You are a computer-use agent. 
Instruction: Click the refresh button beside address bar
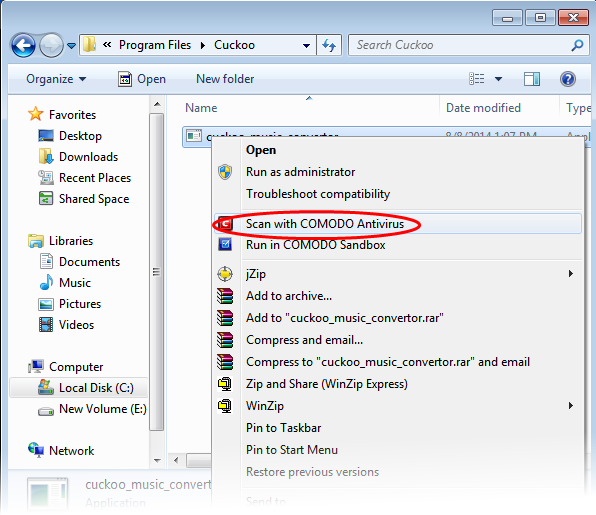tap(329, 46)
